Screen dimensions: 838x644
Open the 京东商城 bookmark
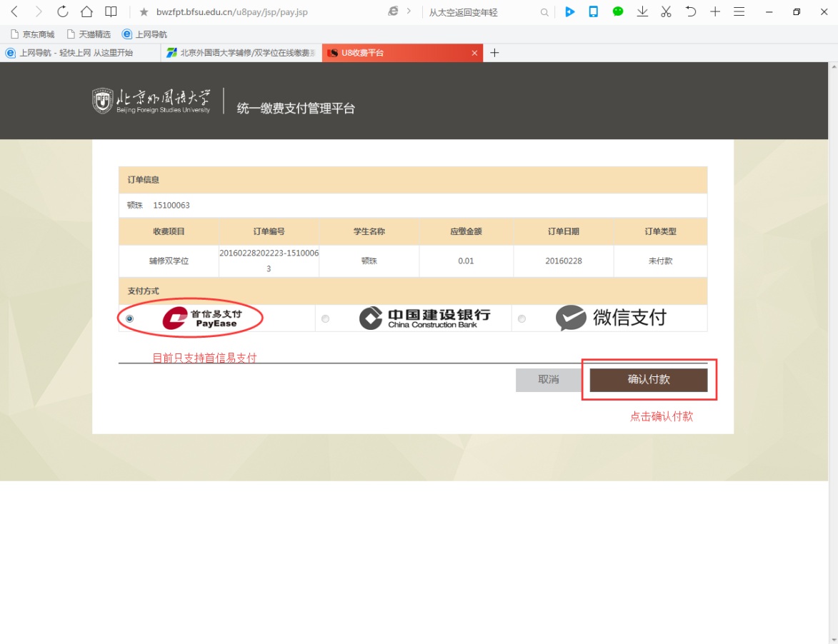(x=33, y=34)
